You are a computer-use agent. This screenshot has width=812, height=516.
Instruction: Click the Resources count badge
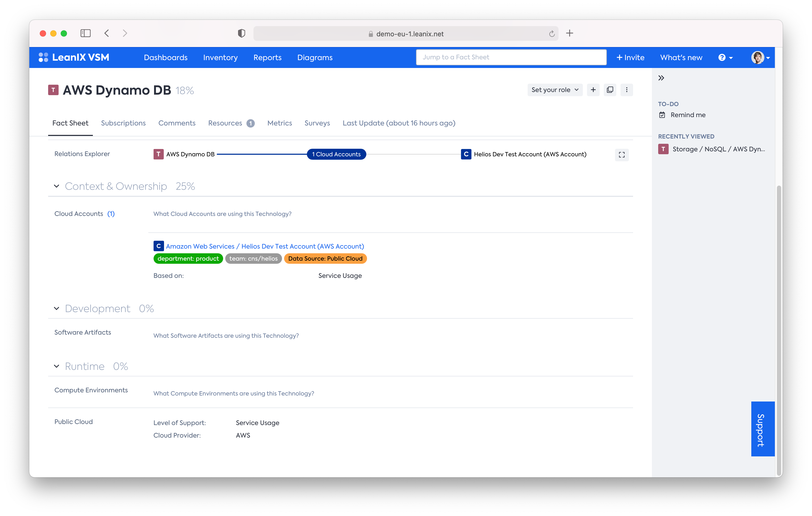point(250,123)
